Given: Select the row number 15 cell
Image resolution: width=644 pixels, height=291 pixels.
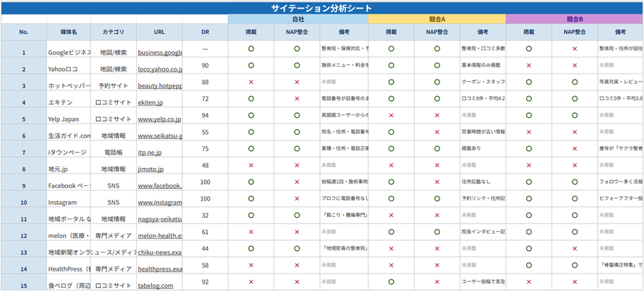Looking at the screenshot, I should [24, 282].
